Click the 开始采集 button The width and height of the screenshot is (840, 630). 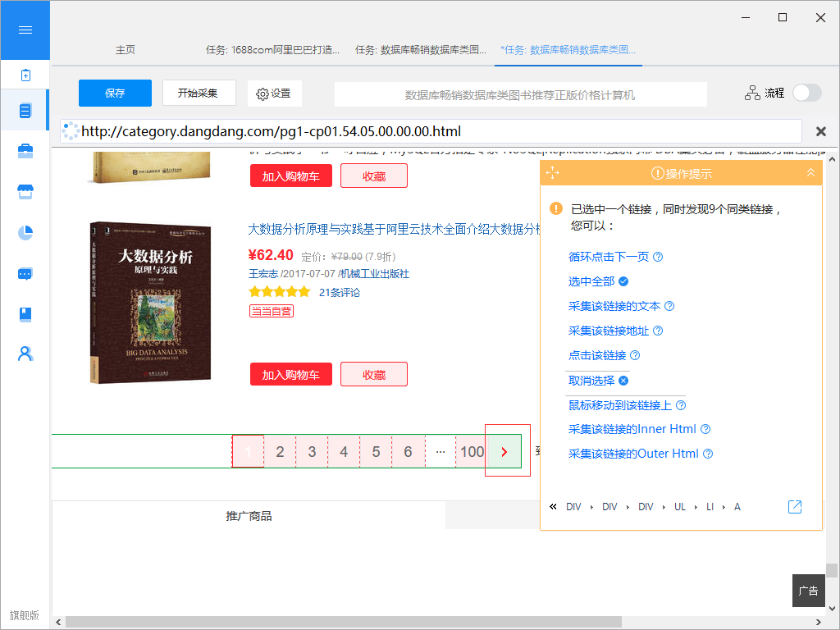click(x=198, y=94)
